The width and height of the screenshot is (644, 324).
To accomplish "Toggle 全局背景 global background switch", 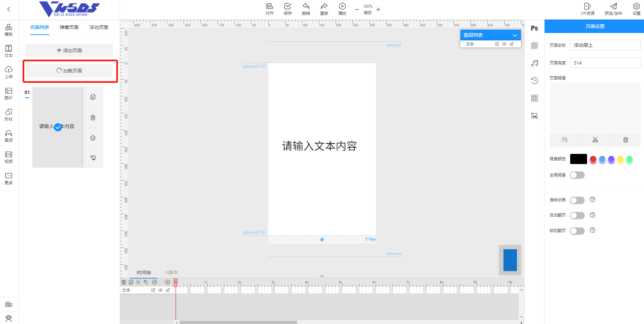I will coord(577,175).
